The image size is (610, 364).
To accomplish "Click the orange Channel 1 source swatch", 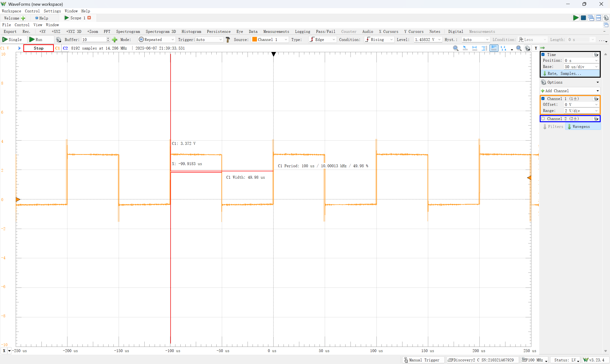I will 254,40.
